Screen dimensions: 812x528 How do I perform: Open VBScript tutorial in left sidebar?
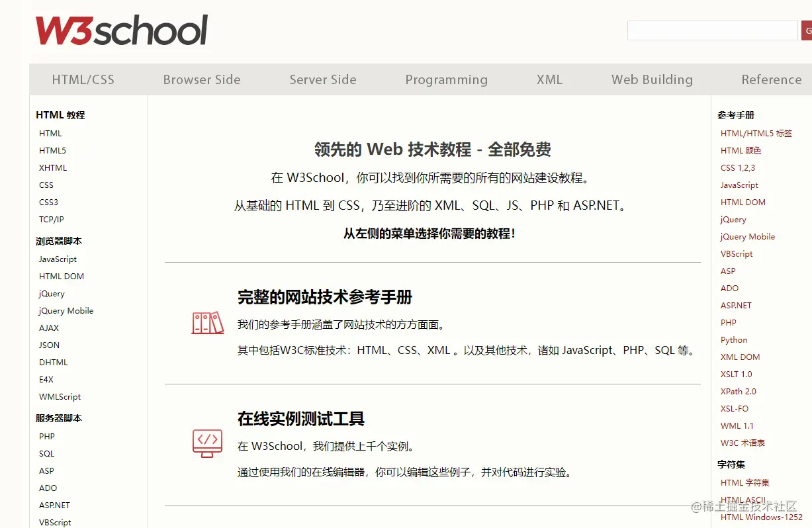point(55,522)
